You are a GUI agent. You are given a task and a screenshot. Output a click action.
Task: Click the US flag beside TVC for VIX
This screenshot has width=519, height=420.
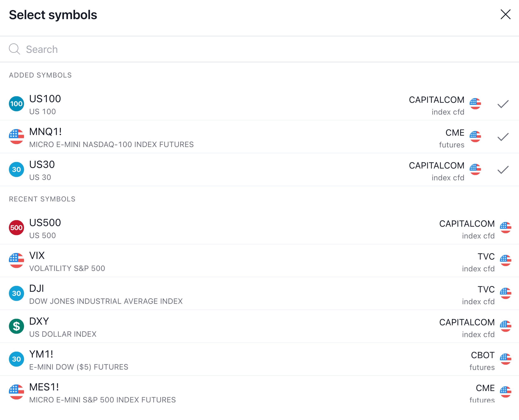pos(506,261)
